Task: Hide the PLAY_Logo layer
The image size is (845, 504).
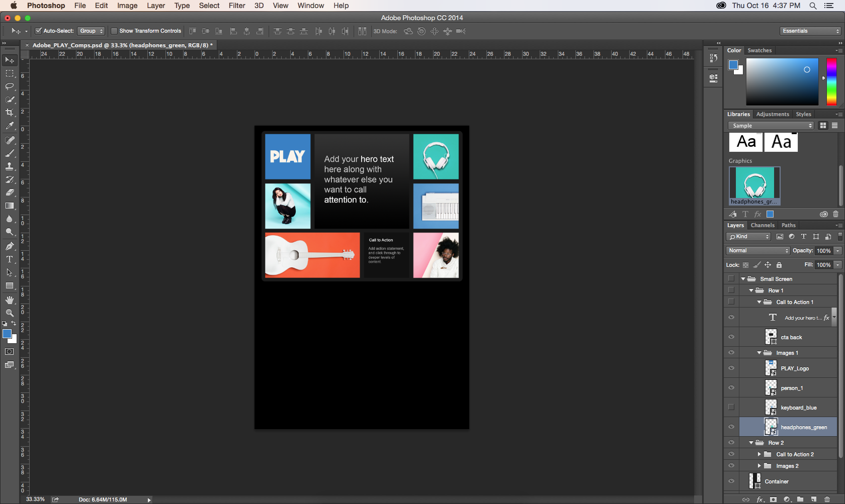Action: (x=731, y=368)
